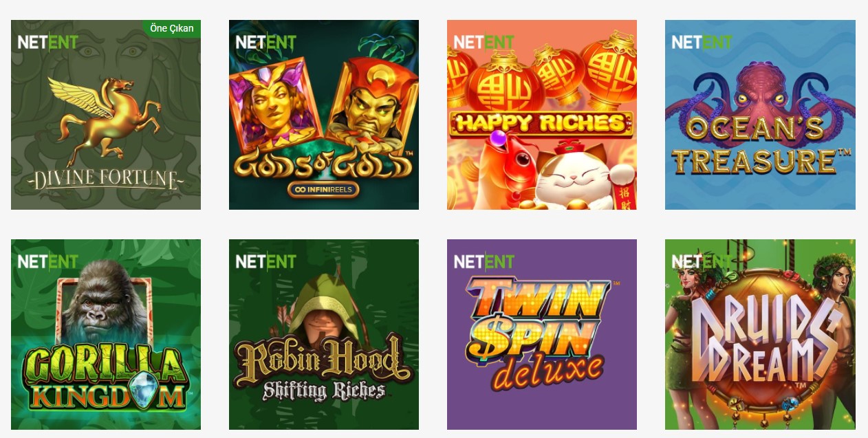Open Robin Hood Shifting Riches game
868x438 pixels.
(x=324, y=335)
